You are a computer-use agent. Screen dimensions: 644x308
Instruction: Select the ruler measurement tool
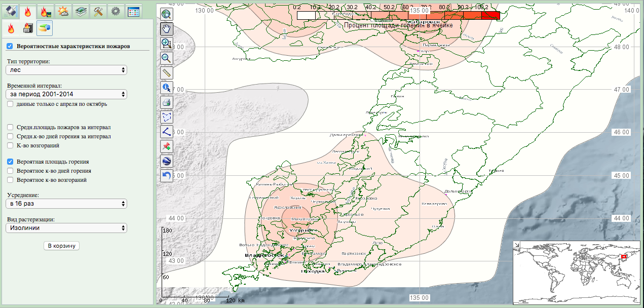[x=167, y=73]
